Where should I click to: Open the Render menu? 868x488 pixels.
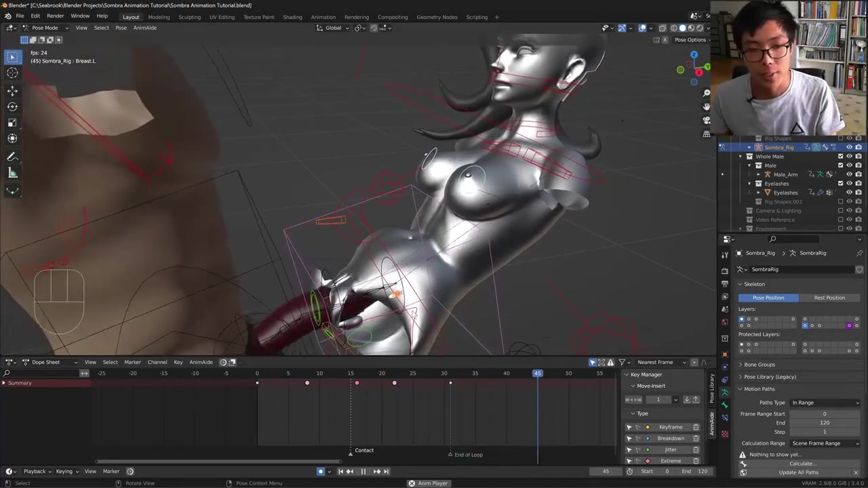click(55, 16)
